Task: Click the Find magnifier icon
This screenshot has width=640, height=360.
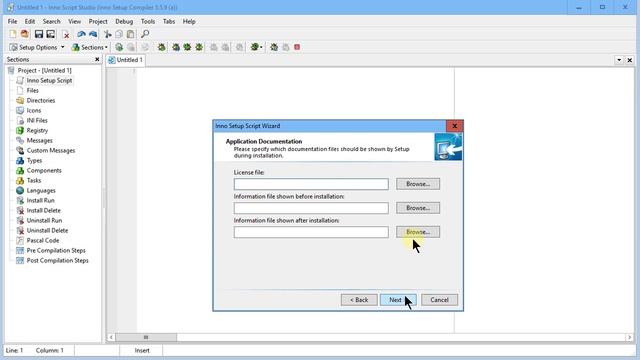Action: [145, 34]
